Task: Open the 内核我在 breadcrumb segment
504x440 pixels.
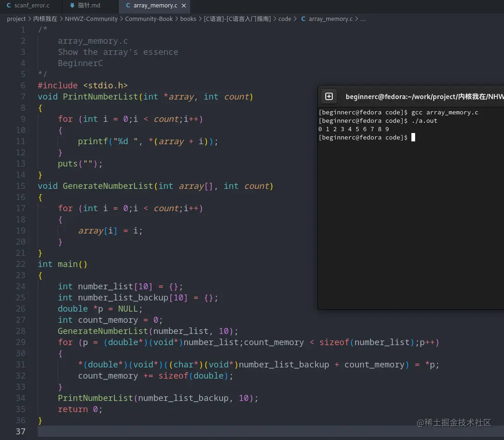Action: pyautogui.click(x=45, y=19)
